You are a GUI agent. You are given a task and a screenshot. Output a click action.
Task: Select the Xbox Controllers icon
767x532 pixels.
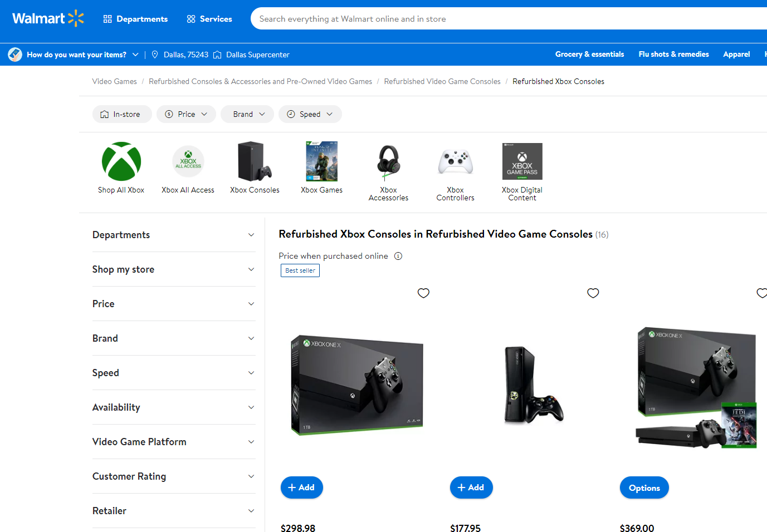455,161
